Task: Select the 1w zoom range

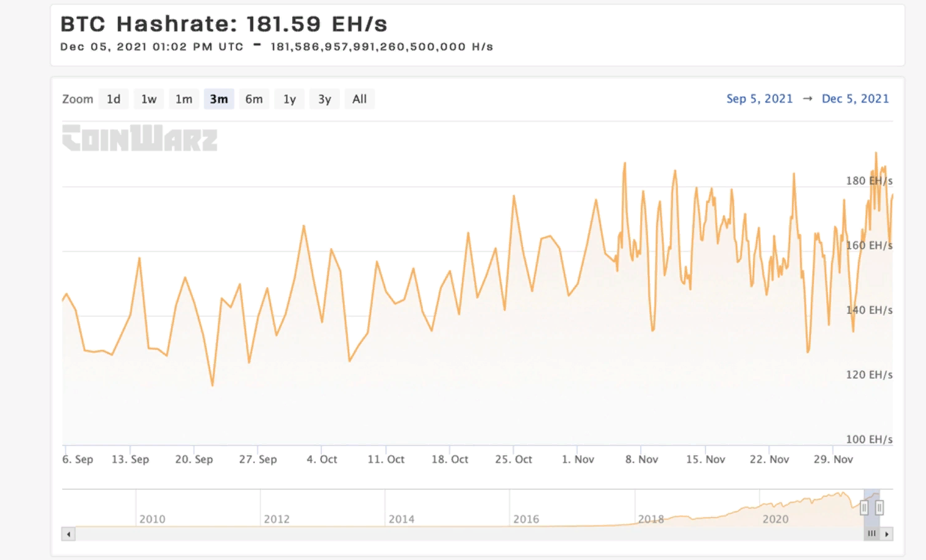Action: click(x=149, y=99)
